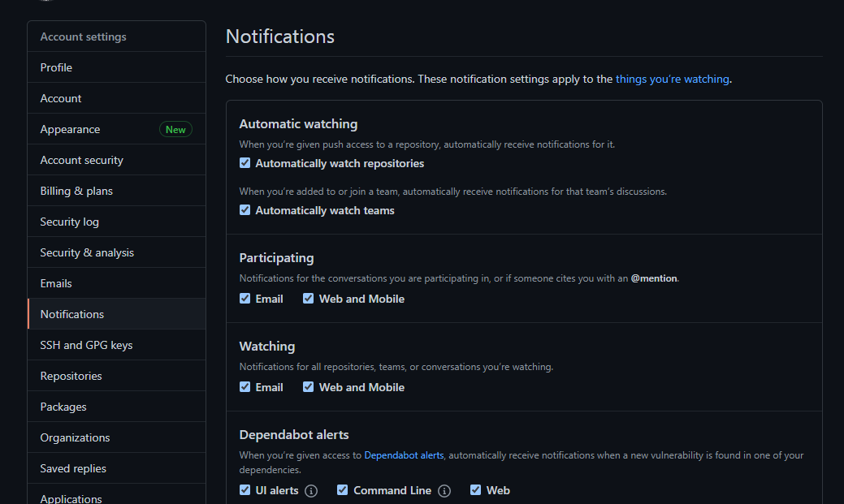Click the Participating section heading
The height and width of the screenshot is (504, 844).
(x=276, y=257)
